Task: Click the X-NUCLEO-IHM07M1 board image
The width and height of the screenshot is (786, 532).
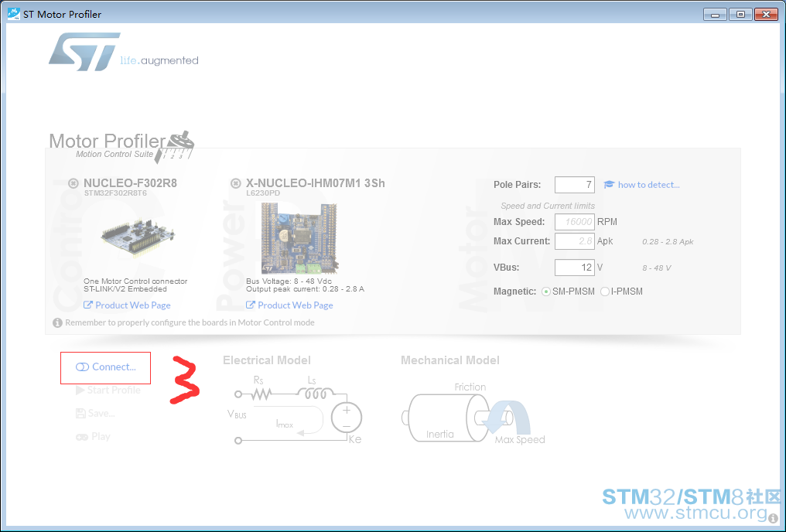Action: [299, 238]
